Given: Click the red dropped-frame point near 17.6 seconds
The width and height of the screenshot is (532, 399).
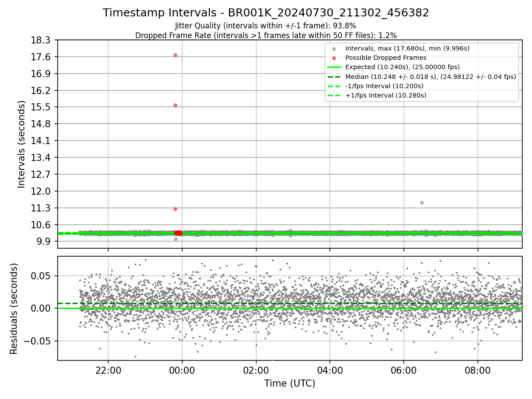Looking at the screenshot, I should click(175, 55).
